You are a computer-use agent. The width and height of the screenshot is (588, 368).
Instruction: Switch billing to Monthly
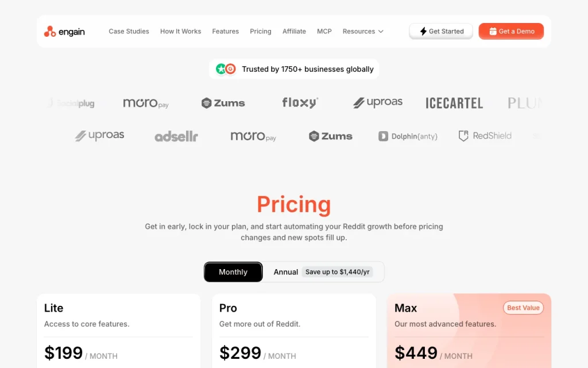[233, 272]
